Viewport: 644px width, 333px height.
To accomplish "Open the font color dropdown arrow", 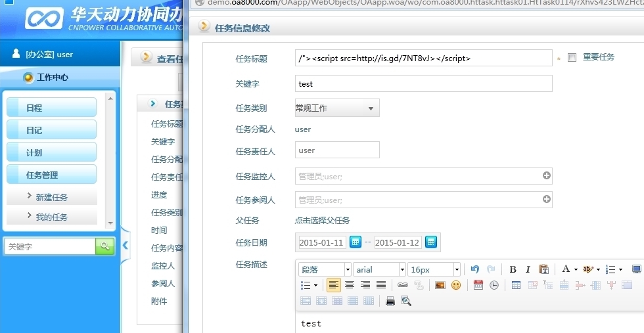I will 576,270.
